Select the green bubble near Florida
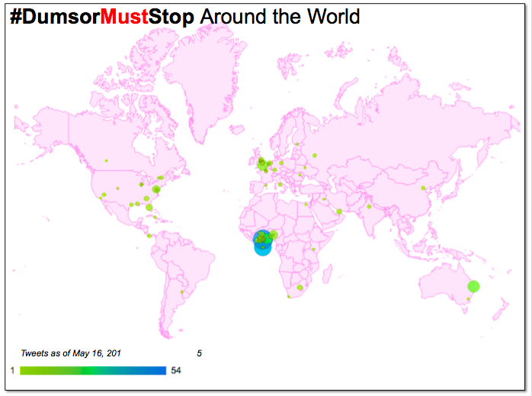This screenshot has height=396, width=532. [149, 207]
